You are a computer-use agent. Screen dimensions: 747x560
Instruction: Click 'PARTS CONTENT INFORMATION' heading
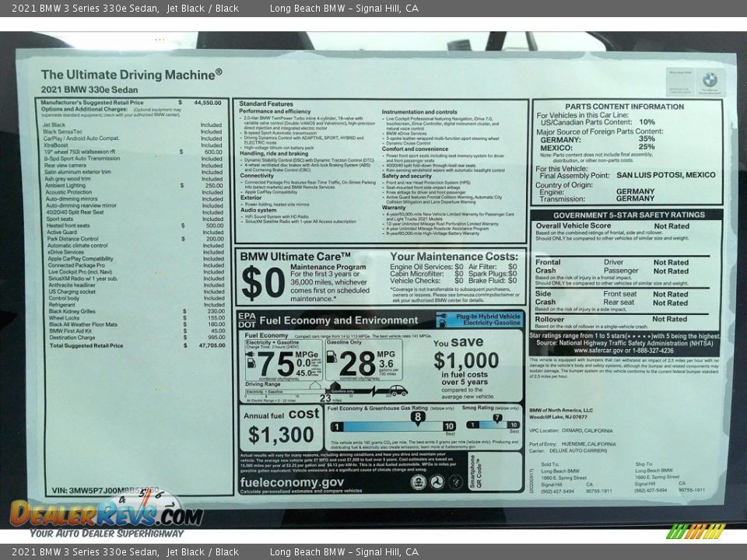625,107
